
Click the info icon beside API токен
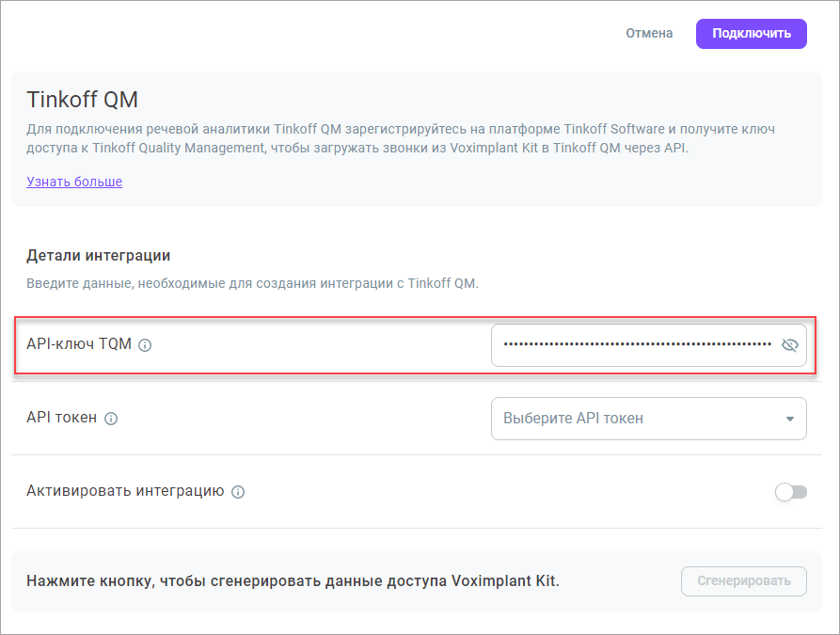click(111, 419)
